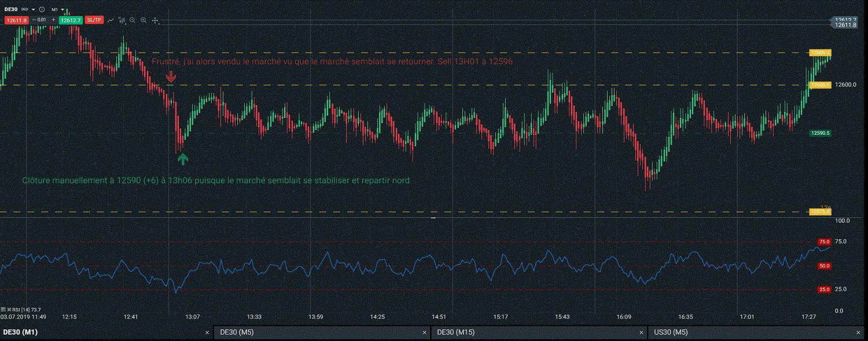
Task: Click the RSI [14] 73.7 label
Action: pos(27,310)
